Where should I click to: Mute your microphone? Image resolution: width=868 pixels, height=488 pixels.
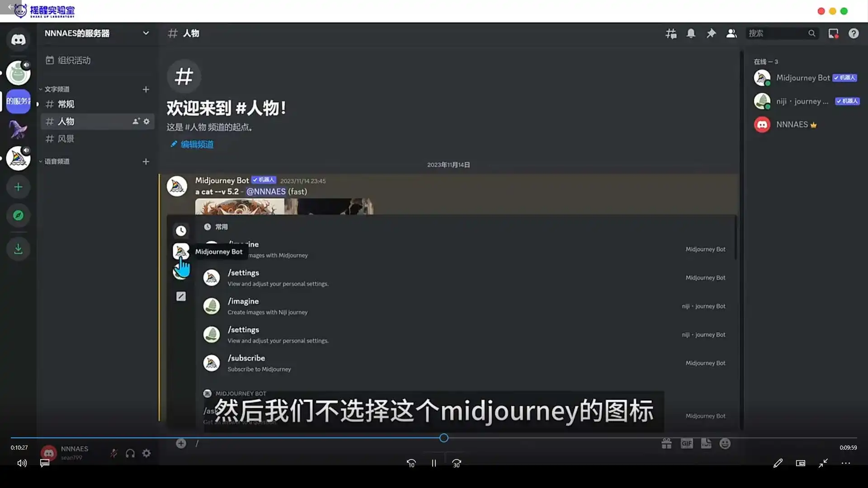click(114, 453)
